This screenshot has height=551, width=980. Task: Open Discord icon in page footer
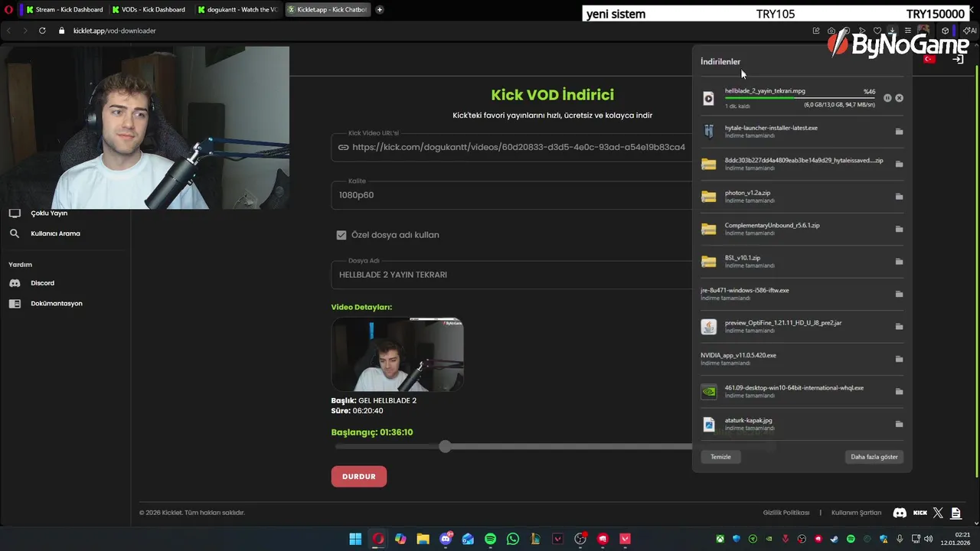click(900, 513)
